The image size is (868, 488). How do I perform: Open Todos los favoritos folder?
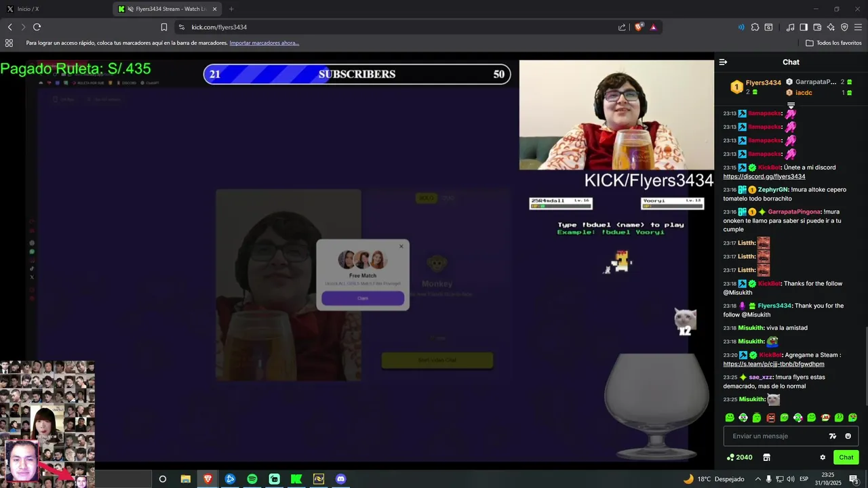point(833,43)
